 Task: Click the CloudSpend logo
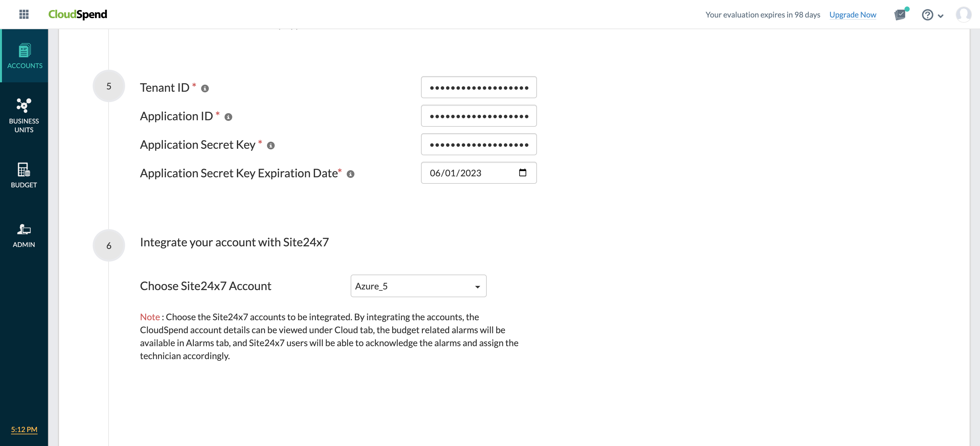tap(78, 14)
